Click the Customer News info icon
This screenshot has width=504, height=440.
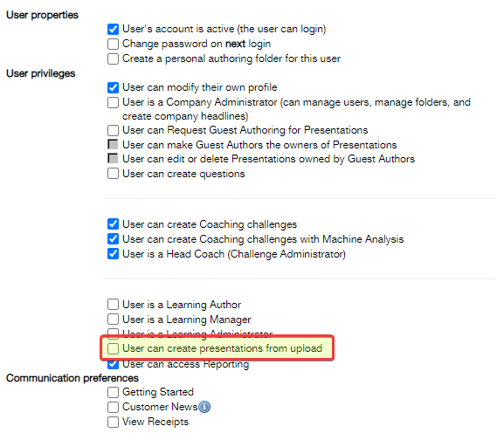[x=204, y=407]
